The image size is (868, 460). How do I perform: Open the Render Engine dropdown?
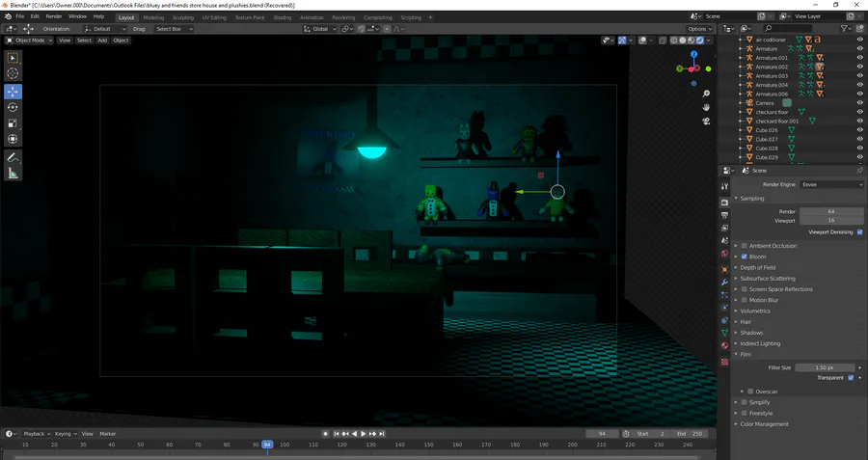pos(831,185)
